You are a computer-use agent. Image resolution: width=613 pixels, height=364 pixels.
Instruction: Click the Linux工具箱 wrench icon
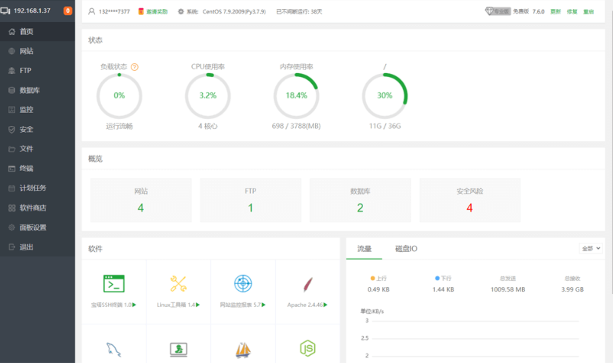tap(178, 284)
